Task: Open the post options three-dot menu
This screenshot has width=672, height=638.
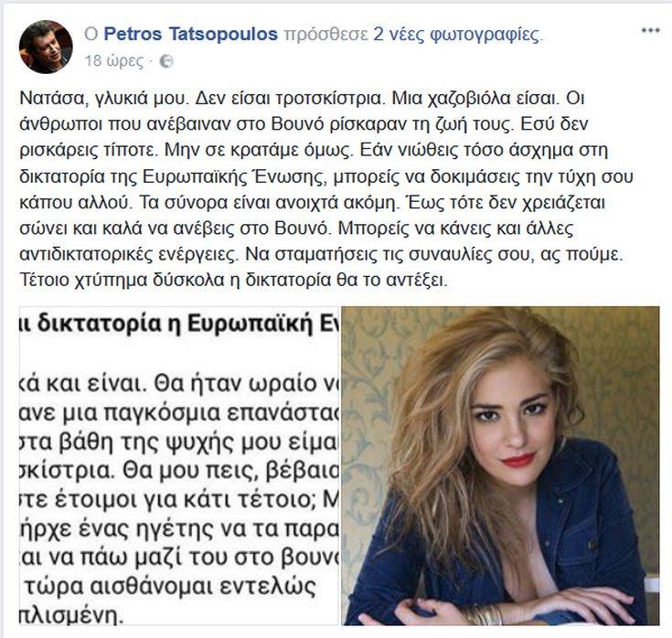Action: coord(650,30)
